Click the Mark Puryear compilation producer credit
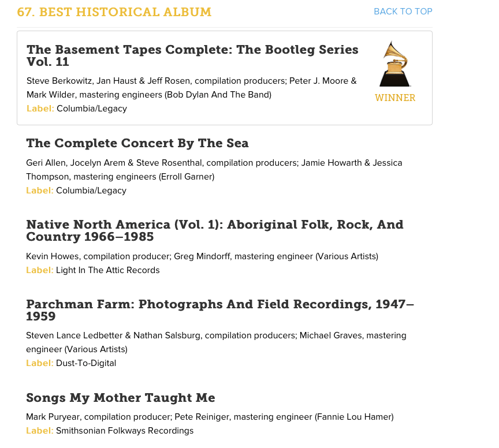 (210, 417)
